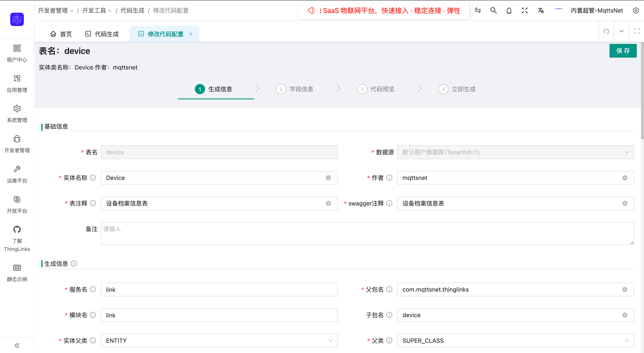Switch to the 代码生成 tab
Screen dimensions: 644x353
[102, 34]
